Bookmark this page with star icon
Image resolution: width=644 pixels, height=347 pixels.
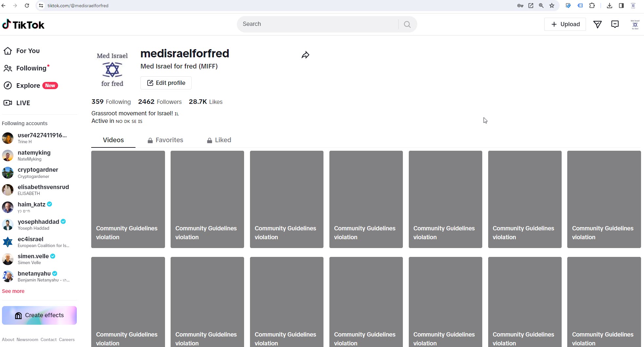pyautogui.click(x=552, y=6)
